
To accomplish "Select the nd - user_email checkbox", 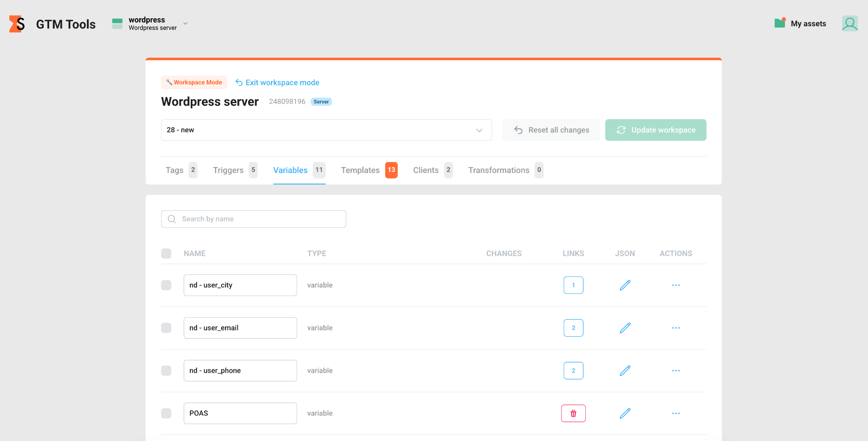I will pyautogui.click(x=166, y=328).
